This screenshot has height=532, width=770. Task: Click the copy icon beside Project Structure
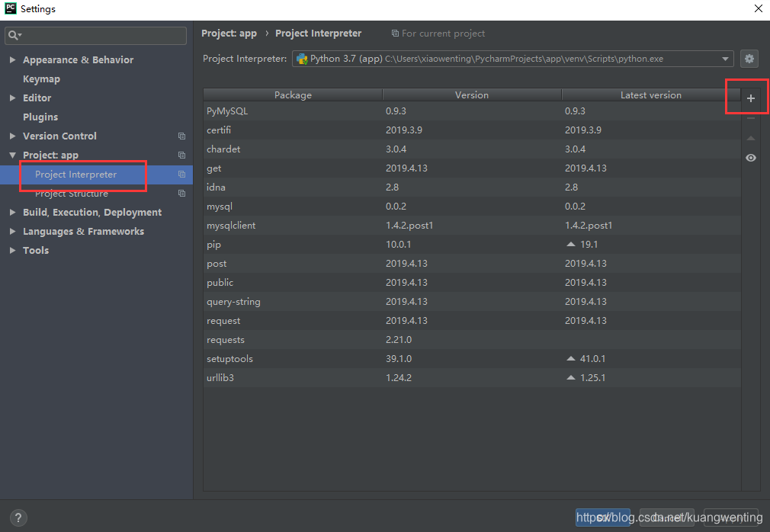181,194
